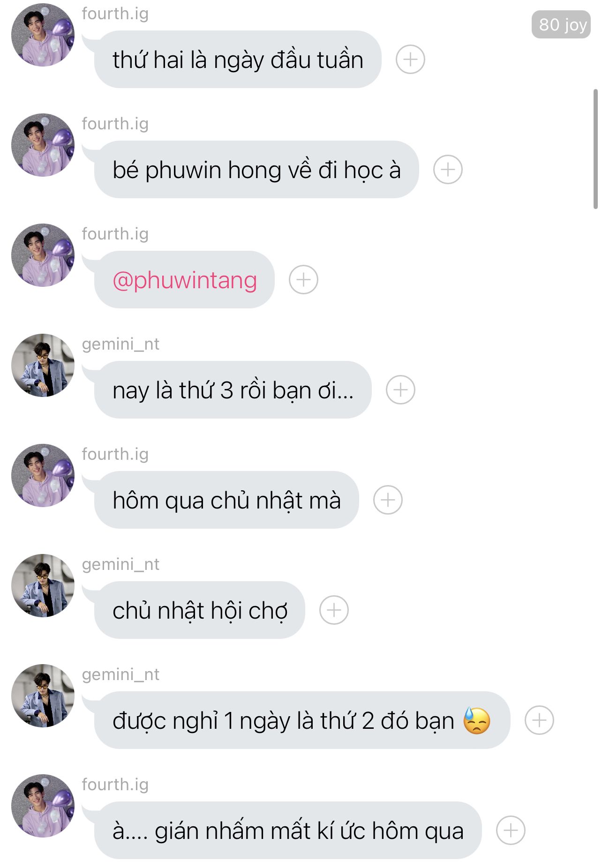Screen dimensions: 602x868
Task: Tap plus icon beside "nay là thứ 3 rồi bạn ơi..."
Action: point(400,390)
